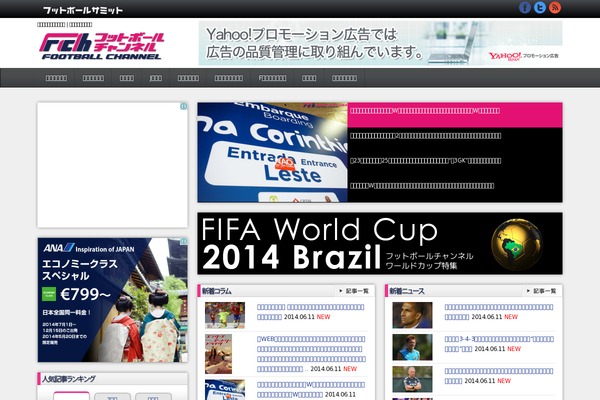600x400 pixels.
Task: Open the Corinthians Entrada Leste featured image
Action: pyautogui.click(x=272, y=152)
